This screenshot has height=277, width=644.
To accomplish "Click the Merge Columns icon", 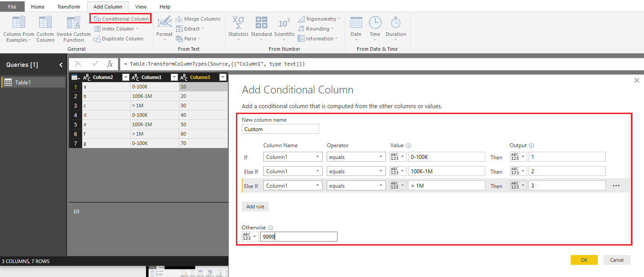I will pyautogui.click(x=179, y=19).
